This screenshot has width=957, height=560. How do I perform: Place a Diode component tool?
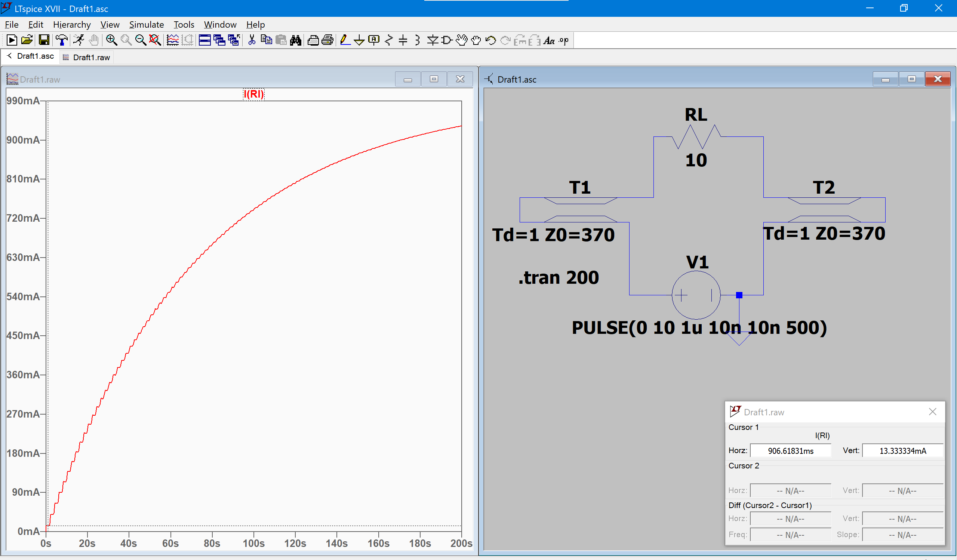(x=433, y=40)
